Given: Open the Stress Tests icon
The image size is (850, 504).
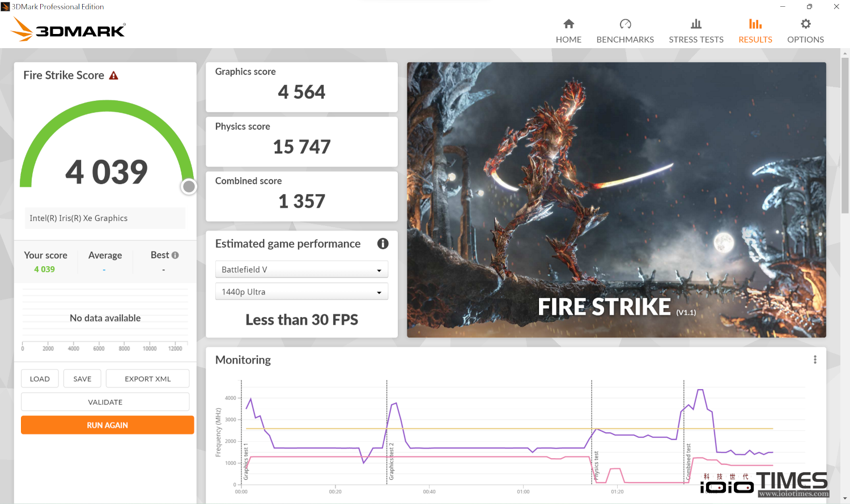Looking at the screenshot, I should tap(696, 24).
